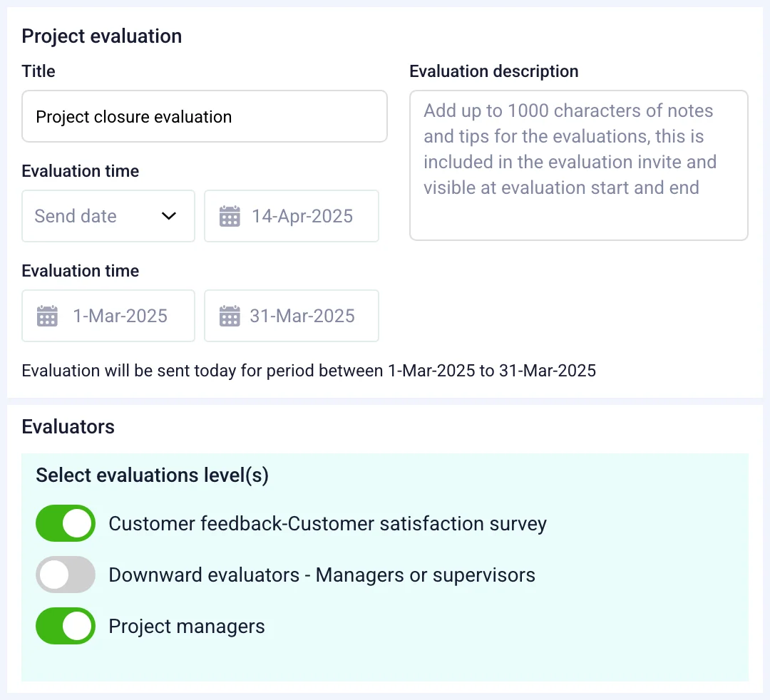Turn off the Project managers toggle

point(65,625)
